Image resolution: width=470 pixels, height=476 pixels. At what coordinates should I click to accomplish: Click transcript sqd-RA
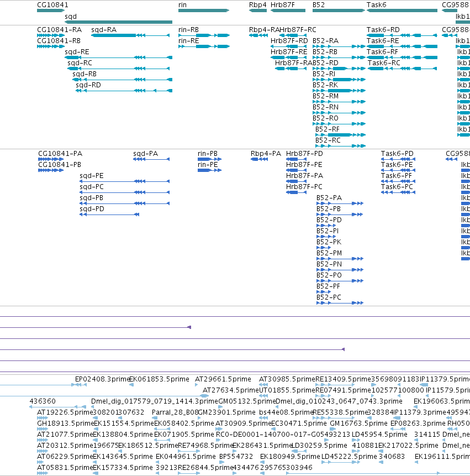pos(130,35)
